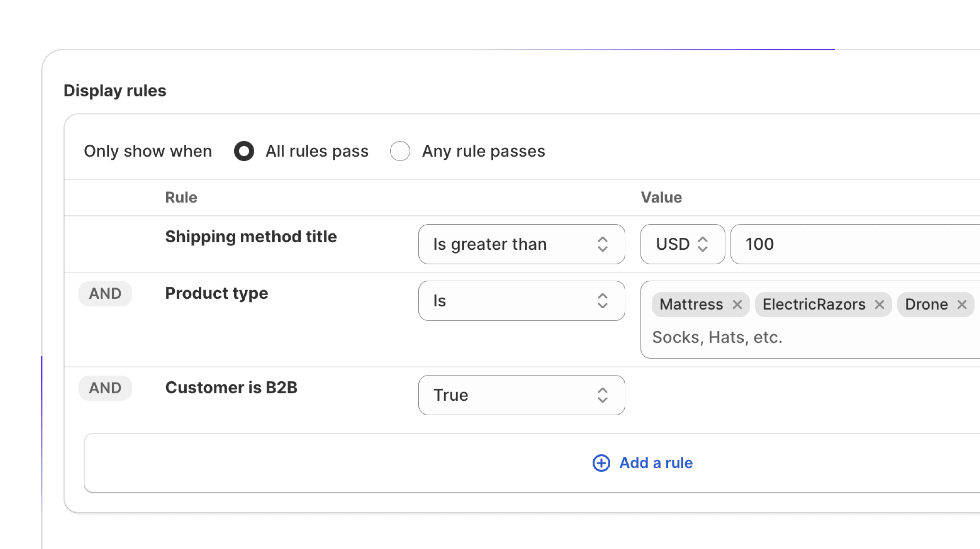Click the plus circle icon beside Add a rule
This screenshot has height=549, width=980.
pyautogui.click(x=601, y=463)
